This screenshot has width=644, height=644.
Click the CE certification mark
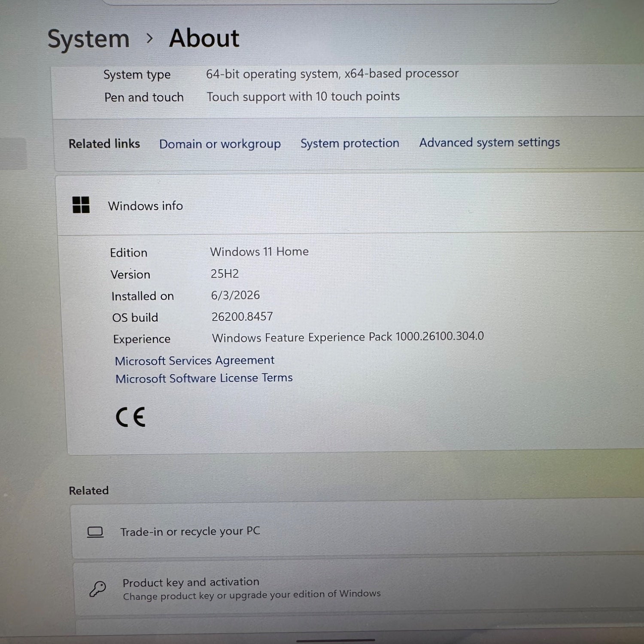click(131, 417)
